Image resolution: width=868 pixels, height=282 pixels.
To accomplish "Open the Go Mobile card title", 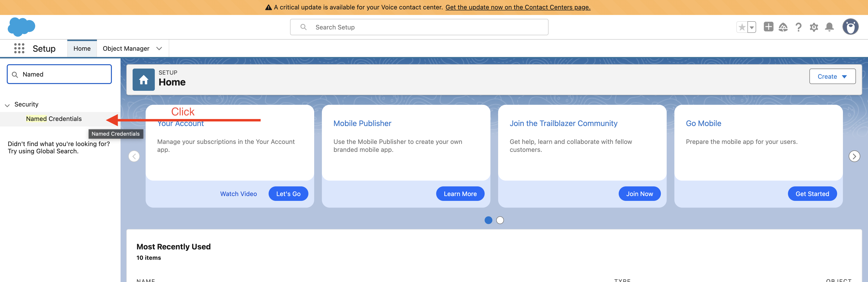I will click(x=704, y=123).
